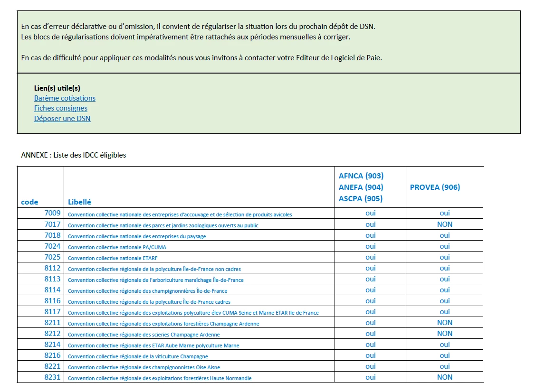The image size is (536, 392).
Task: Select the Lien(s) utile(s) heading
Action: (x=57, y=88)
